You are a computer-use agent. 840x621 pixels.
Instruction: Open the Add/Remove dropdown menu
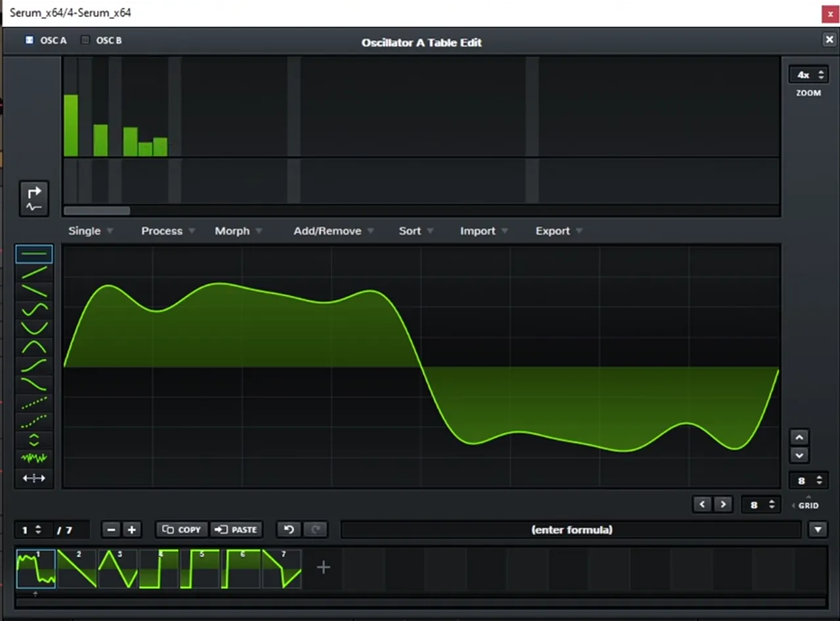pos(333,231)
